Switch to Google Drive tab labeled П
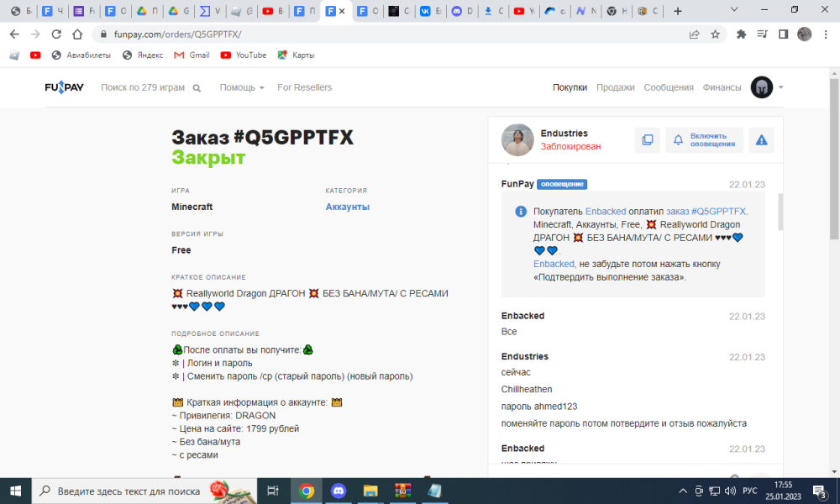The width and height of the screenshot is (840, 504). click(147, 11)
